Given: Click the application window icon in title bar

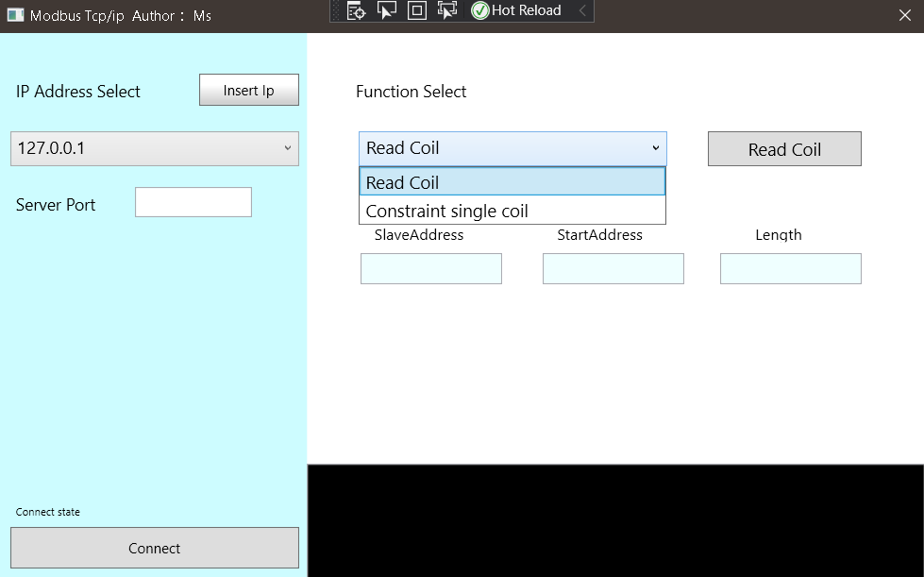Looking at the screenshot, I should [x=15, y=15].
